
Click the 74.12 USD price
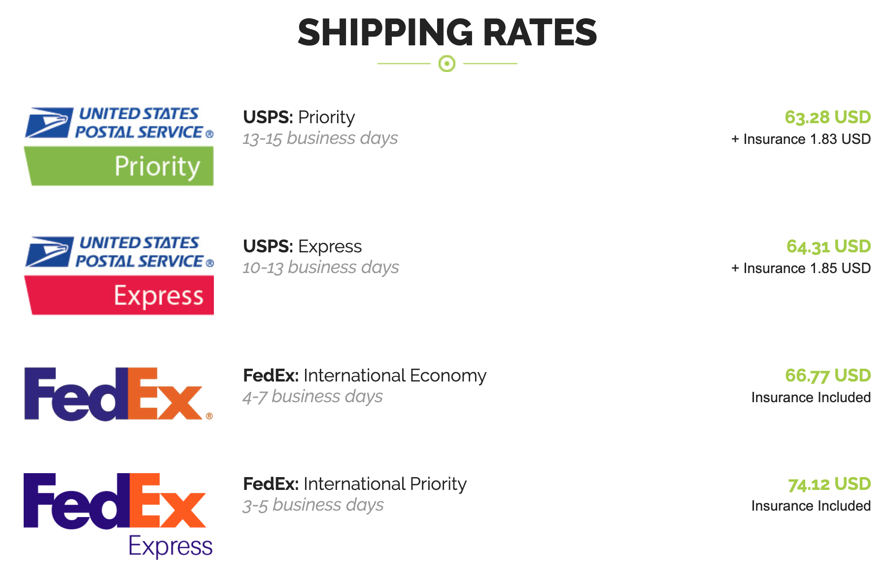[829, 484]
